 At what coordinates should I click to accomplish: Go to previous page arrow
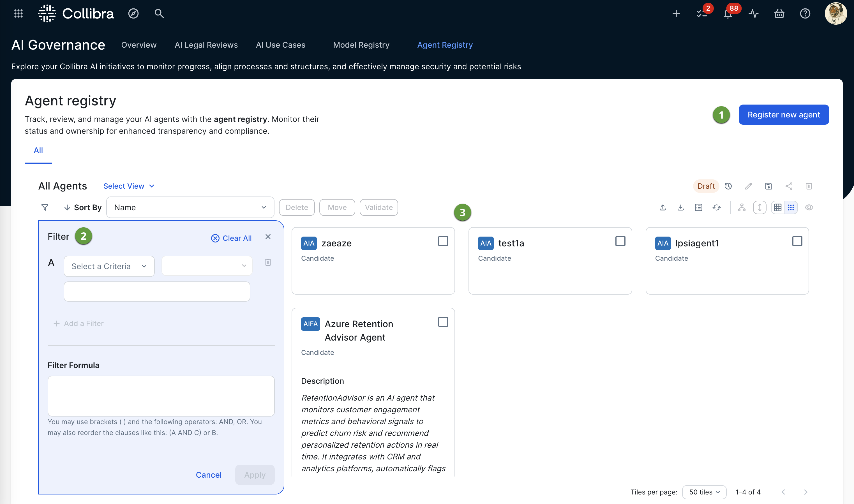[783, 492]
